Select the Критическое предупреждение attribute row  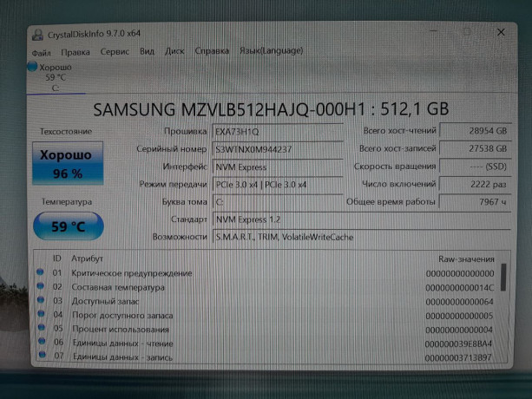[266, 273]
